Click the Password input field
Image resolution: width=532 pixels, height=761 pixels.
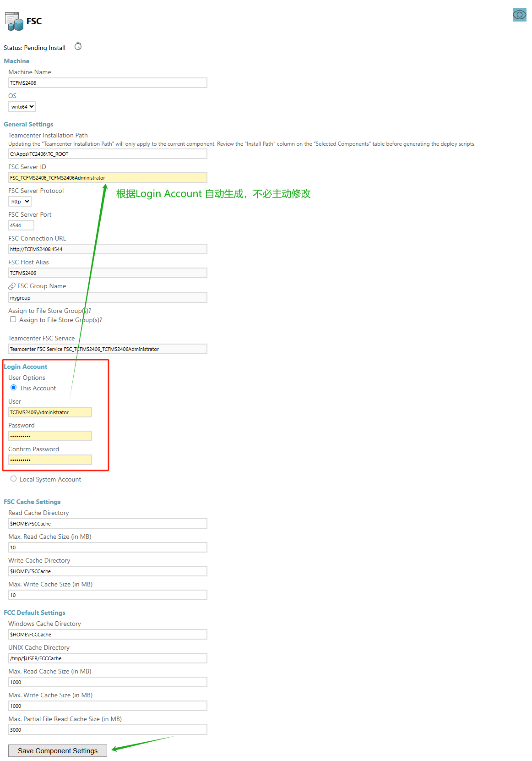coord(50,436)
